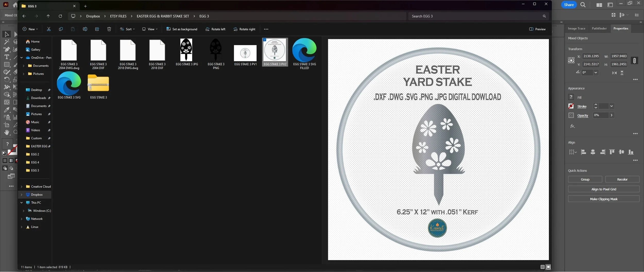Select the Rectangle tool in Illustrator
The image size is (644, 272).
pyautogui.click(x=7, y=64)
